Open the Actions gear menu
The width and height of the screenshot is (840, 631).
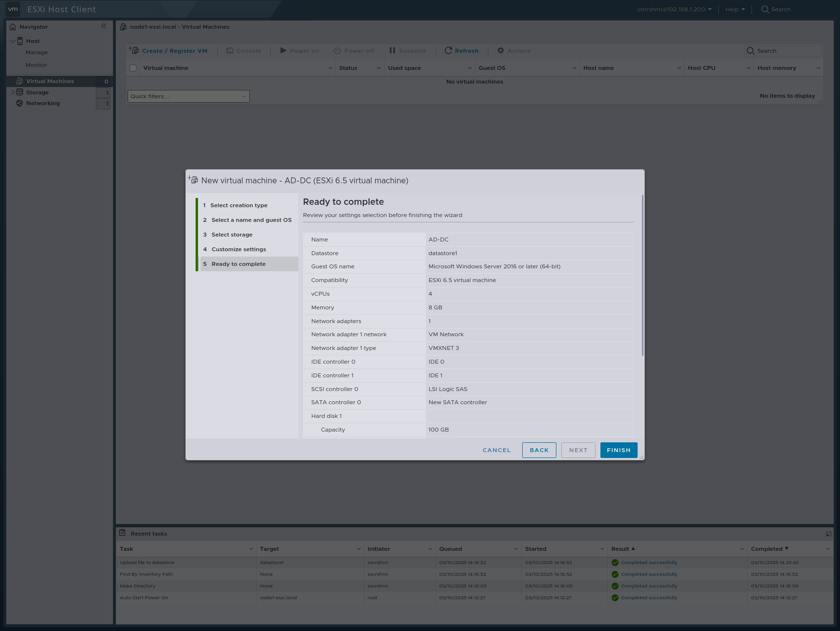(x=500, y=50)
